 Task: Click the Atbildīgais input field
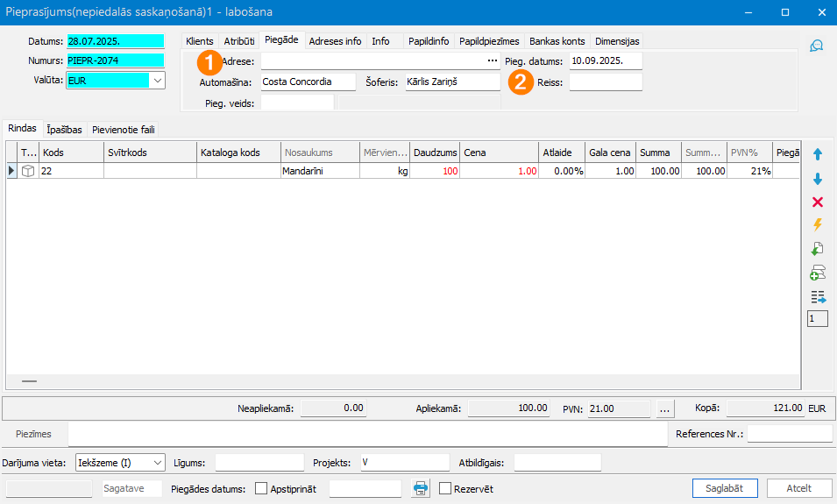coord(557,463)
